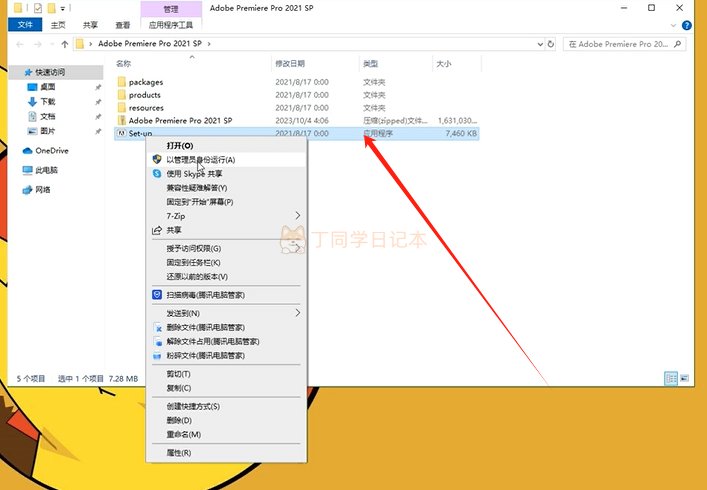Image resolution: width=707 pixels, height=490 pixels.
Task: Sort by 名称 Name column header
Action: [x=192, y=64]
